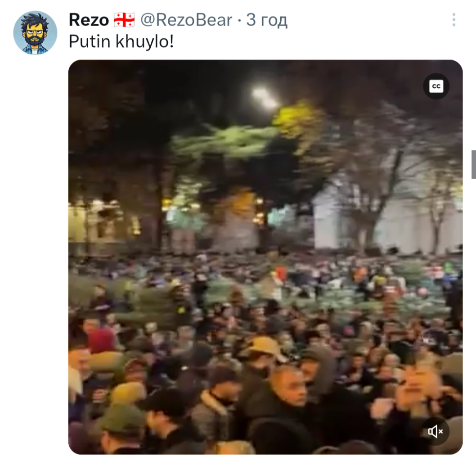The height and width of the screenshot is (461, 476).
Task: Turn on captions for the embedded video
Action: [x=436, y=86]
